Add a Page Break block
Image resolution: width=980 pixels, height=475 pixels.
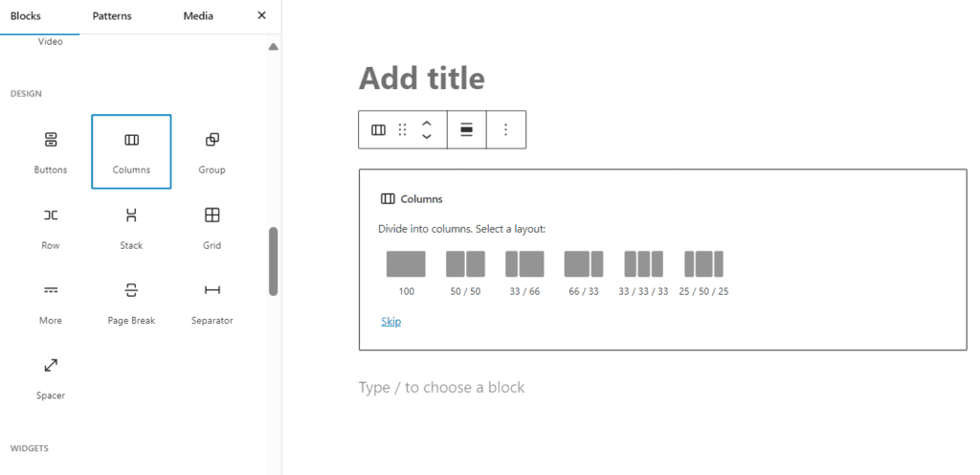coord(131,303)
